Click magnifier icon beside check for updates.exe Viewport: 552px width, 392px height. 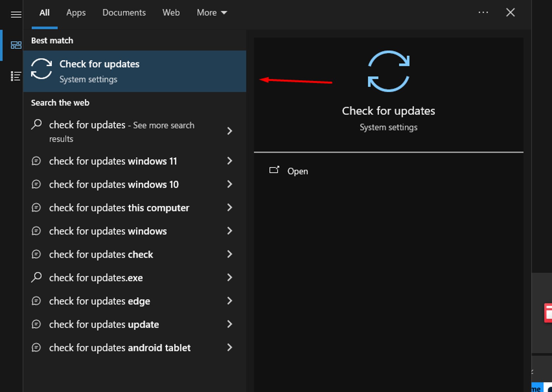[x=36, y=277]
